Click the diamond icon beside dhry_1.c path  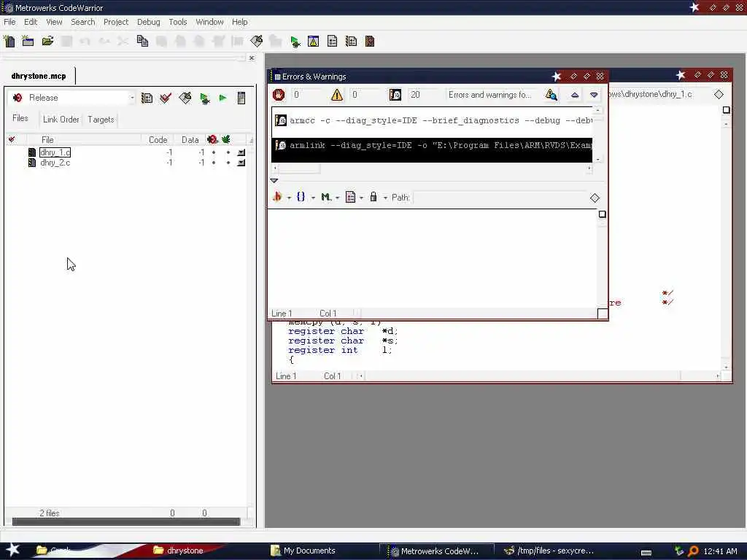point(719,94)
